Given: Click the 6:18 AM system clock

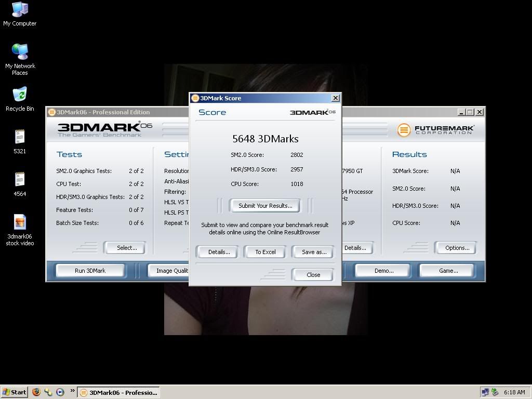Looking at the screenshot, I should pos(514,392).
